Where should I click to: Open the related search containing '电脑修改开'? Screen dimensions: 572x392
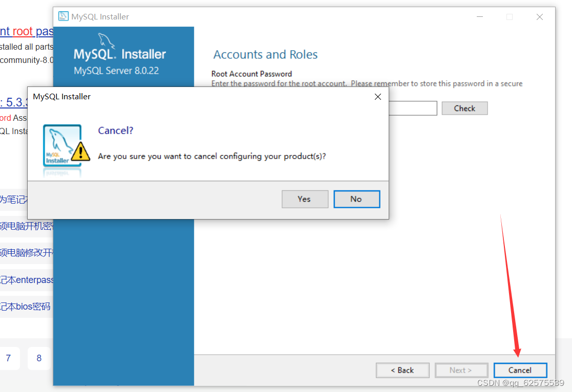coord(26,253)
